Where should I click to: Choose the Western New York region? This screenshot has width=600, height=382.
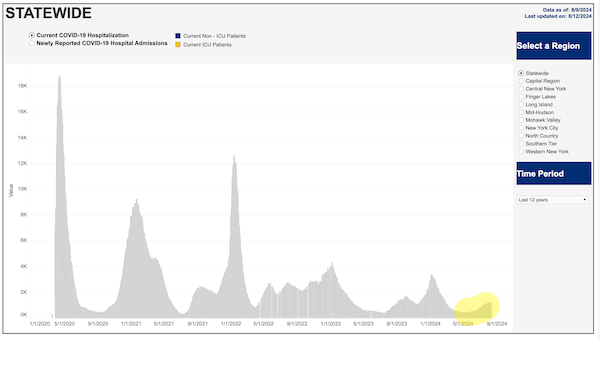click(521, 152)
